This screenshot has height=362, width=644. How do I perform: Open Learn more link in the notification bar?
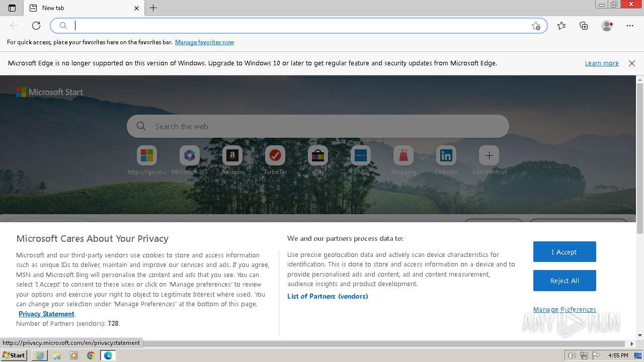pos(602,63)
